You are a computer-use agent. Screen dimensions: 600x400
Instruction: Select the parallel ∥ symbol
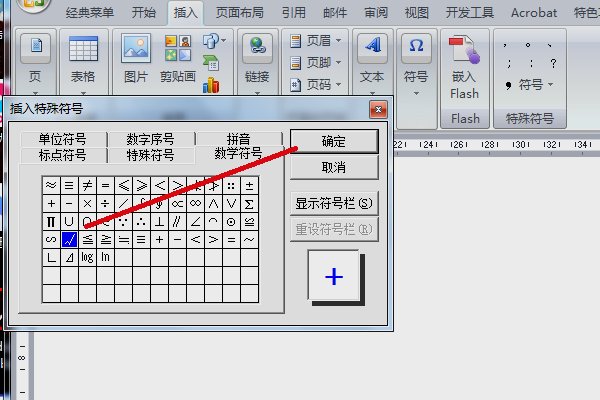pyautogui.click(x=178, y=222)
